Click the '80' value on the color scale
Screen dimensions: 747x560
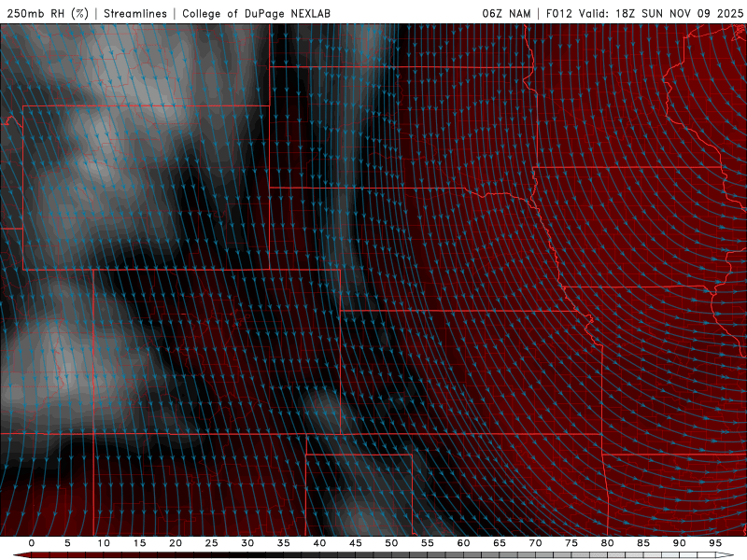tap(608, 543)
